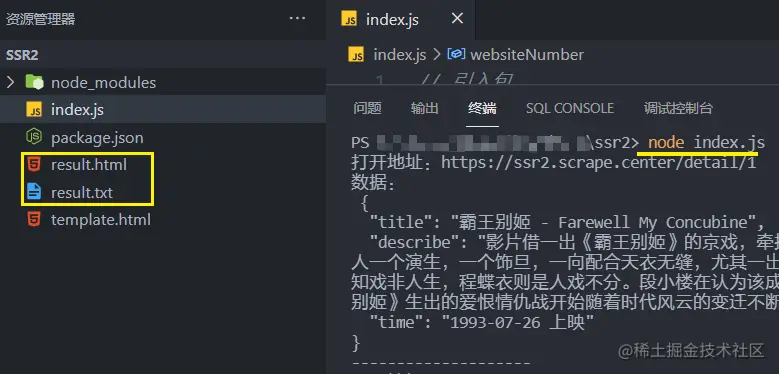Open the Explorer panel more actions ellipsis

297,19
